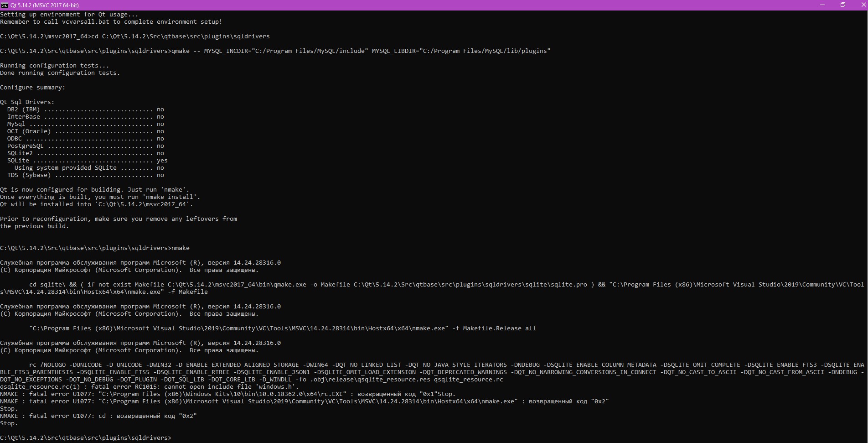Click the console icon in title bar

click(5, 5)
